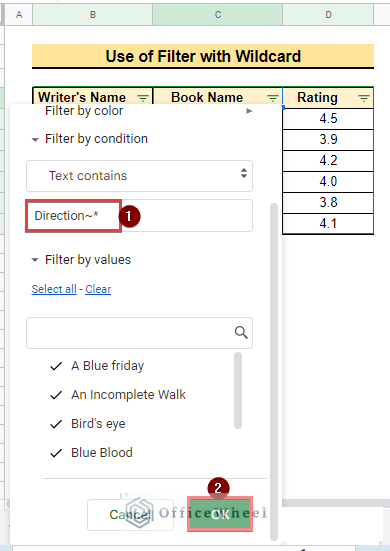Open filter icon on Book Name column

coord(273,98)
